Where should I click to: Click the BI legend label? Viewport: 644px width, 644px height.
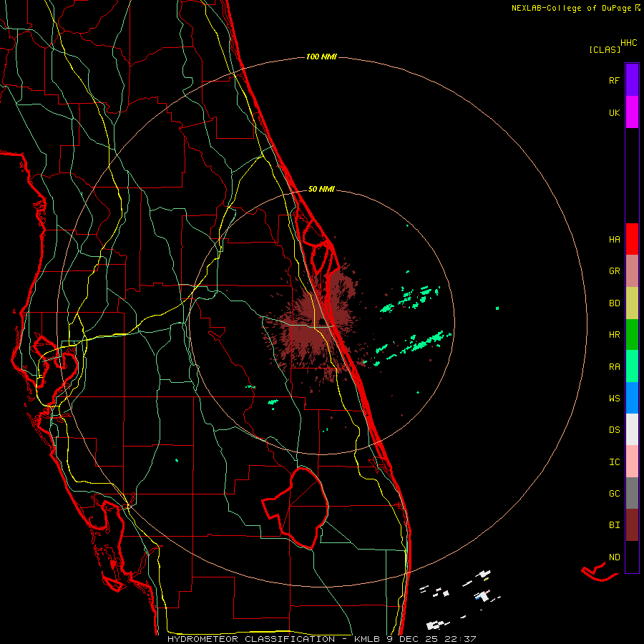(614, 525)
